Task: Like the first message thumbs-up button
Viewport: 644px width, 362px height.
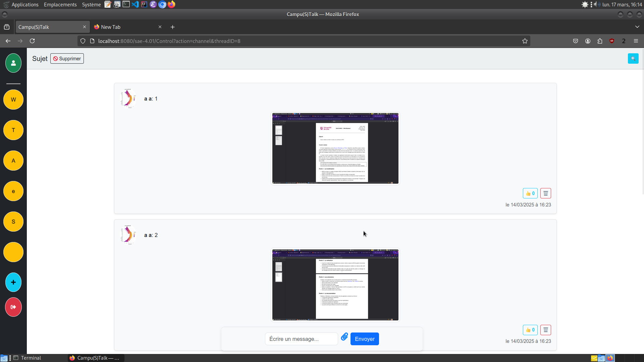Action: tap(530, 193)
